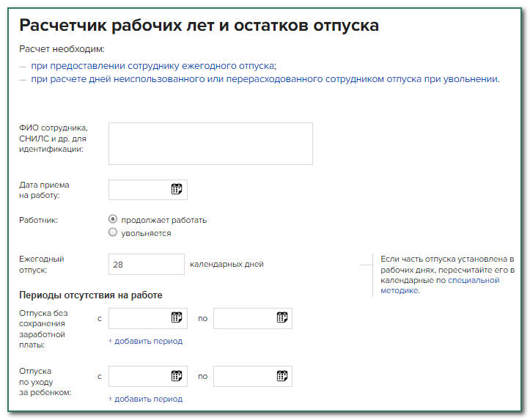Open calendar for unpaid leave end date

point(281,317)
